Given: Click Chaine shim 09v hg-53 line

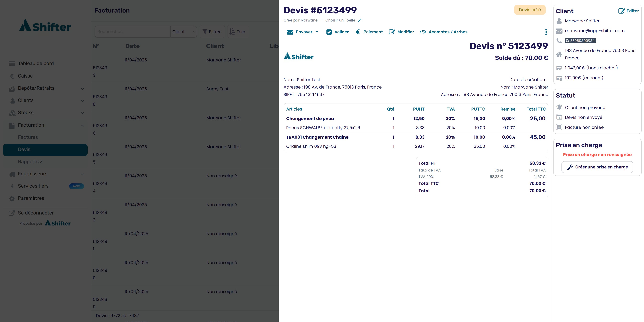Looking at the screenshot, I should pyautogui.click(x=416, y=146).
